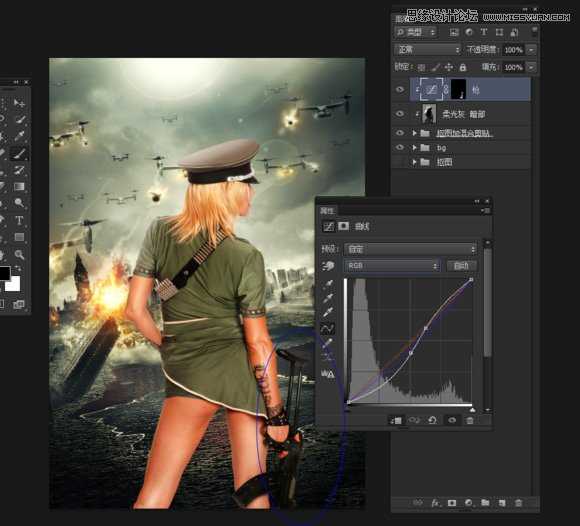Select the Zoom tool in toolbox

(19, 254)
